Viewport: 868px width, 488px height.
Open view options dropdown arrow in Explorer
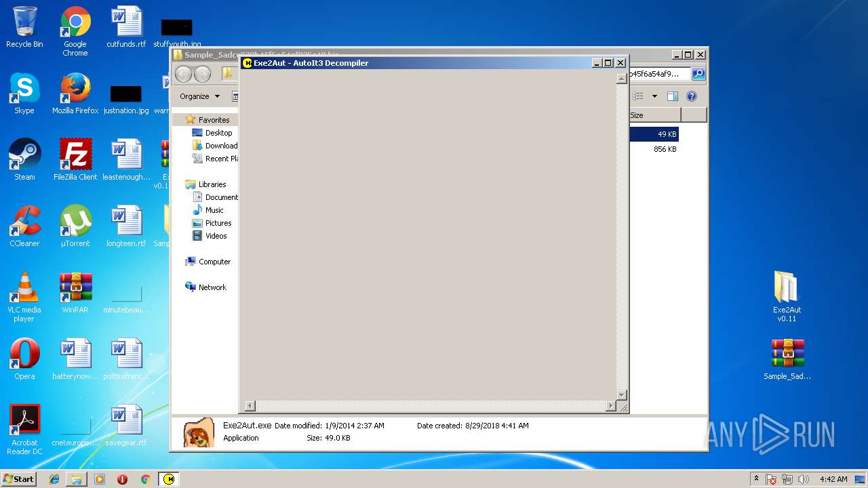(x=654, y=96)
